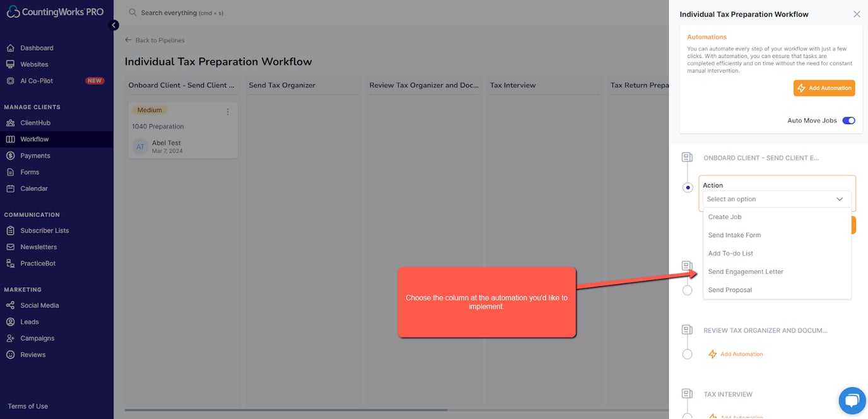The image size is (868, 419).
Task: Select the radio button under Review Tax Organizer
Action: tap(688, 354)
